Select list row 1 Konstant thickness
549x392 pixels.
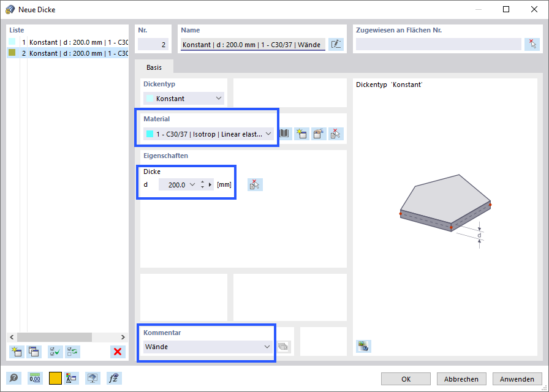[x=67, y=42]
